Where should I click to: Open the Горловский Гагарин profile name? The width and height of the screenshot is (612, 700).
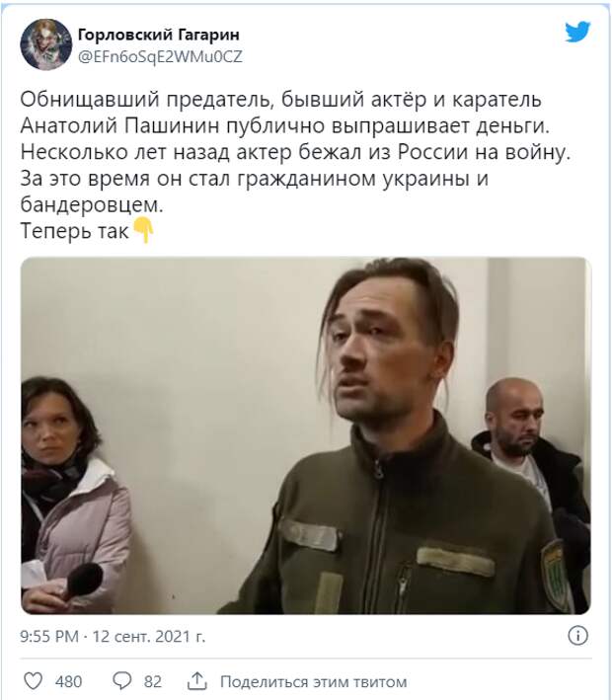tap(159, 35)
